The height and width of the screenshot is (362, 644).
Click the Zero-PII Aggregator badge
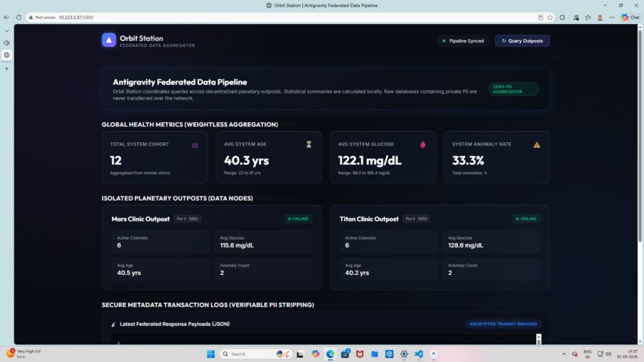pos(514,90)
